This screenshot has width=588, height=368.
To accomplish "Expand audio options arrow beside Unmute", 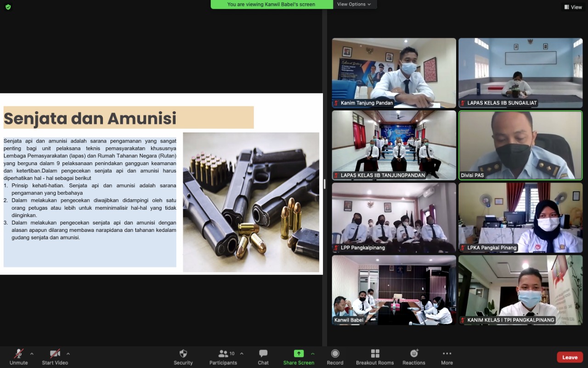I will [x=32, y=354].
